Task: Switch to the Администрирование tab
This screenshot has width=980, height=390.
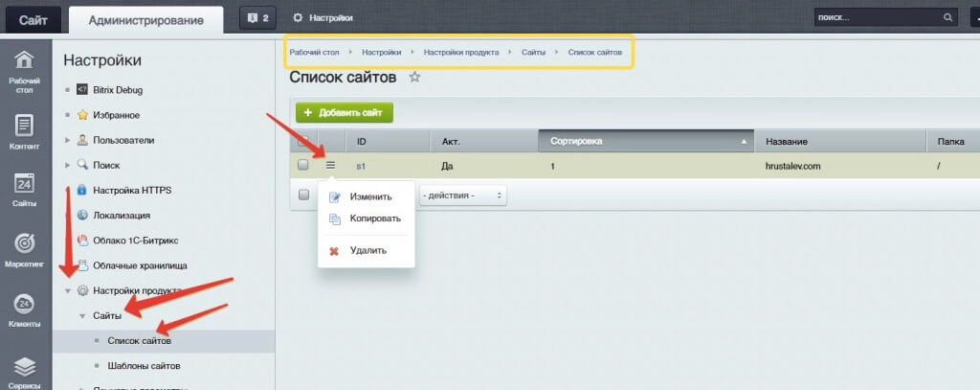Action: (x=145, y=19)
